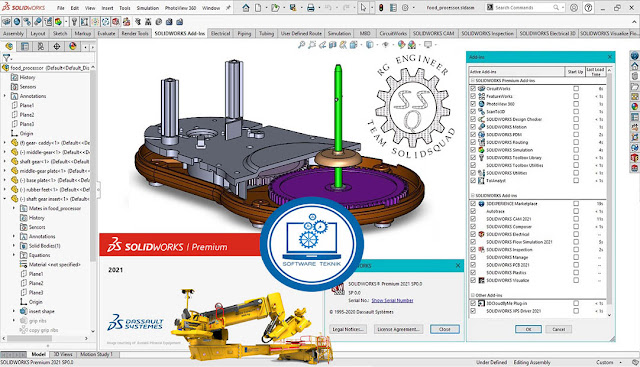
Task: Enable Start Up checkbox for 3DCloudByMe Plug-in
Action: pos(576,303)
